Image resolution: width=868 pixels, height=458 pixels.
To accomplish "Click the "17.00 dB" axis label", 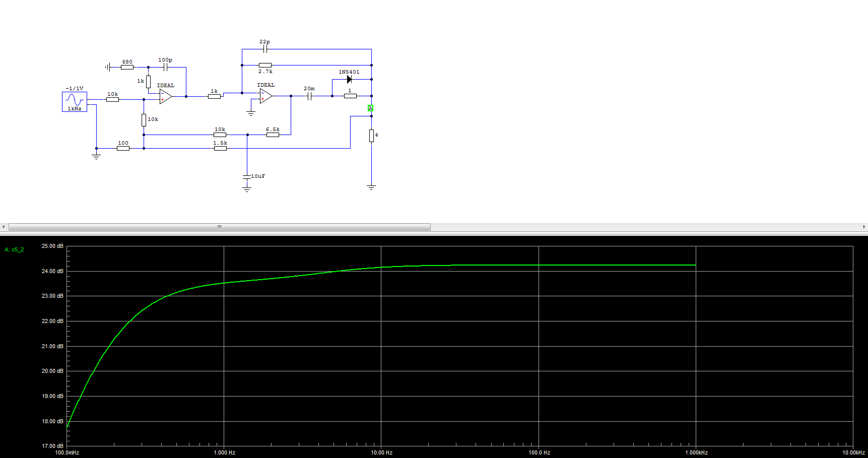I will point(52,446).
